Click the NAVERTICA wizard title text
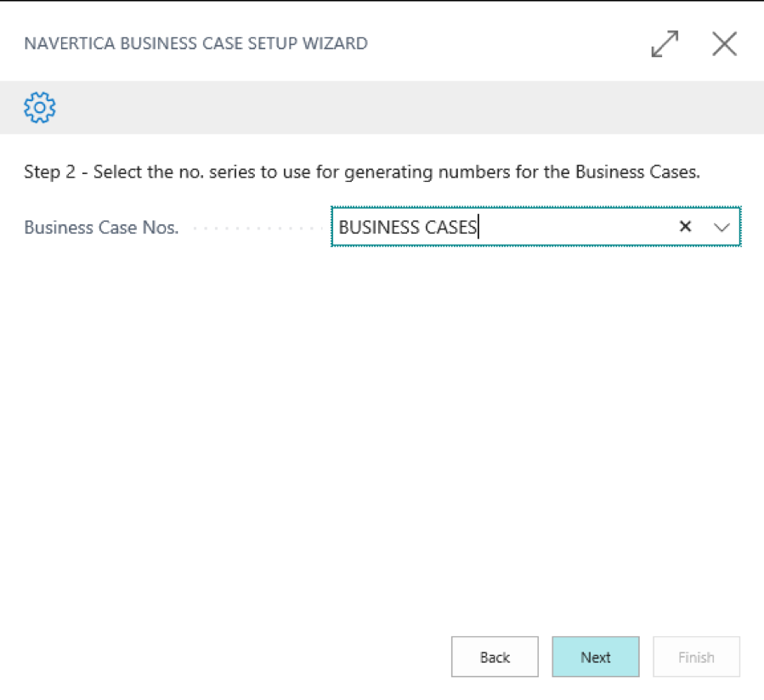The image size is (764, 700). coord(195,43)
